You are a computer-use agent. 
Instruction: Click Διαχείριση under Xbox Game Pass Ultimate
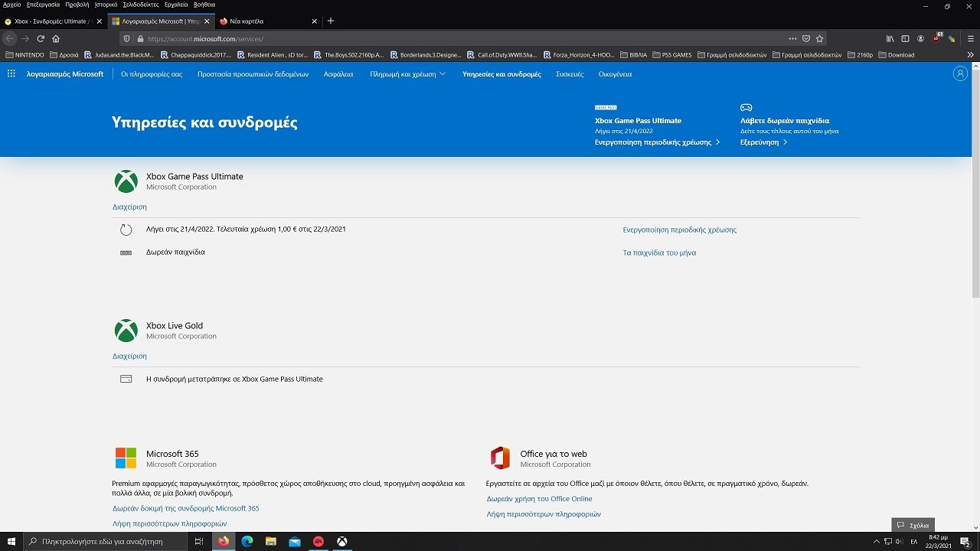[129, 207]
